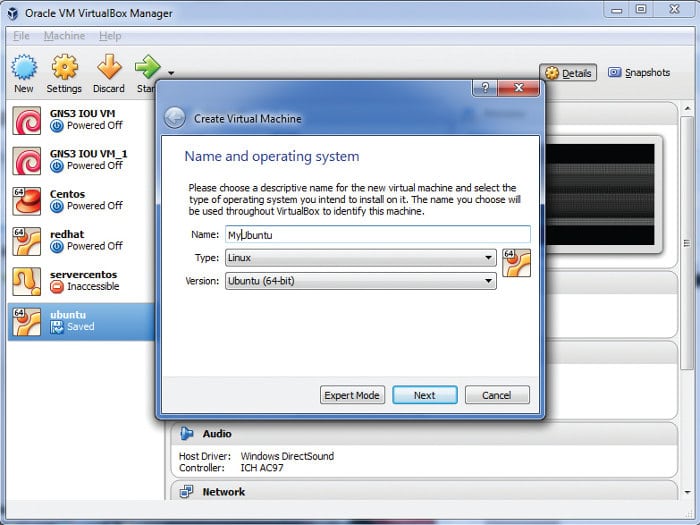
Task: Open the Settings gear toolbar icon
Action: [64, 67]
